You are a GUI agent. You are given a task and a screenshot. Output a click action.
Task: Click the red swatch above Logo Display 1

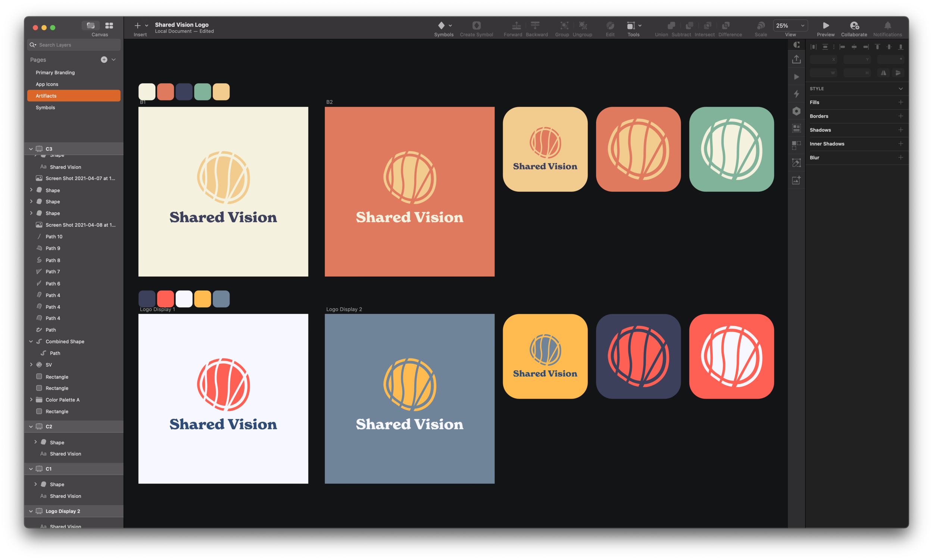[x=165, y=299]
